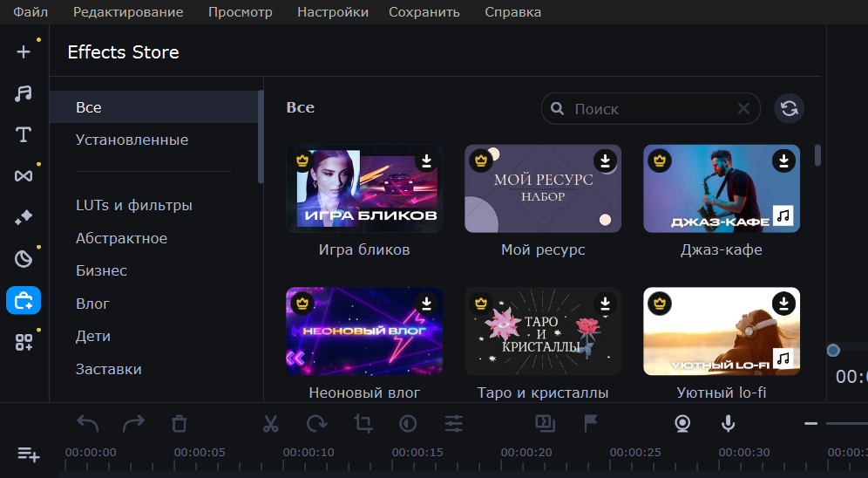Open the Просмотр menu

click(x=241, y=12)
